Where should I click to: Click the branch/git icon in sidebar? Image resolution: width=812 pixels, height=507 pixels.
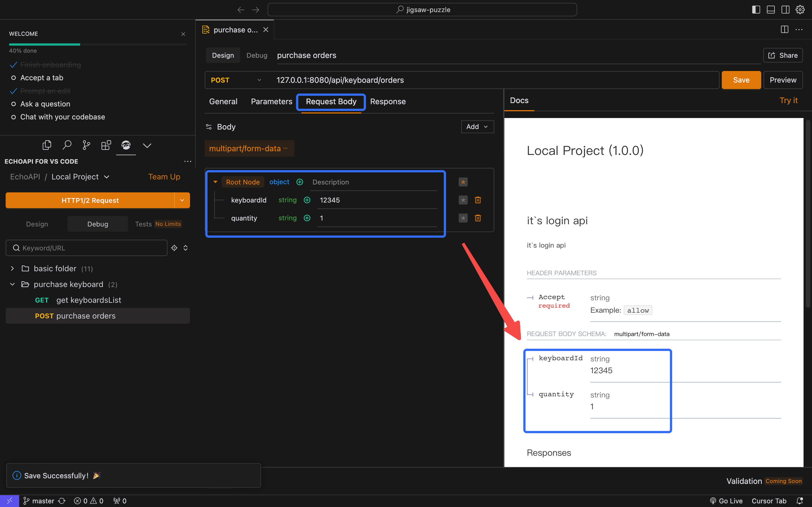[85, 145]
